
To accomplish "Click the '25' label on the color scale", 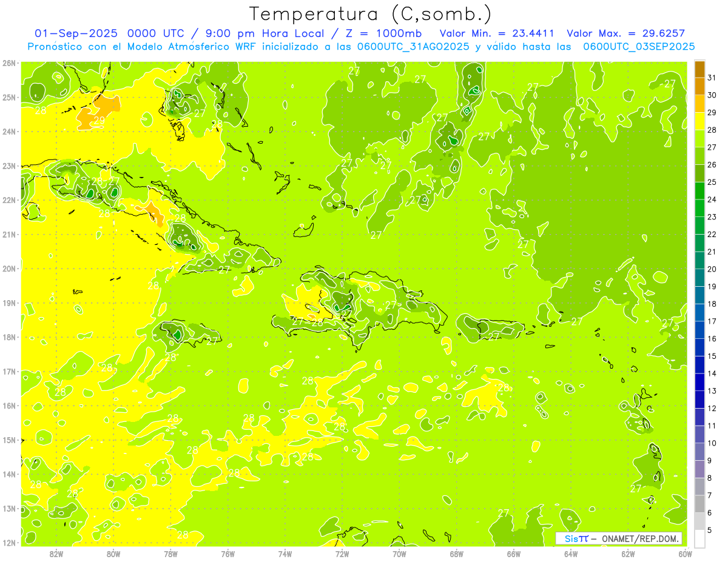I will [712, 182].
